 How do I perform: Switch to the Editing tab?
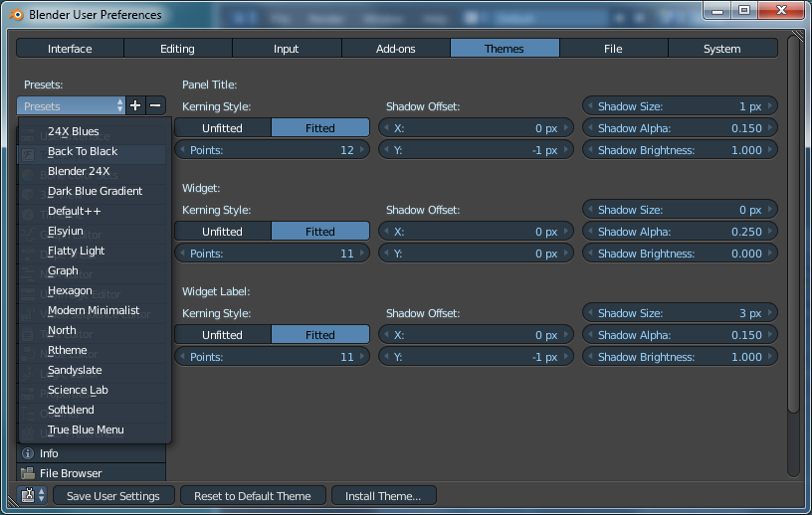tap(177, 49)
